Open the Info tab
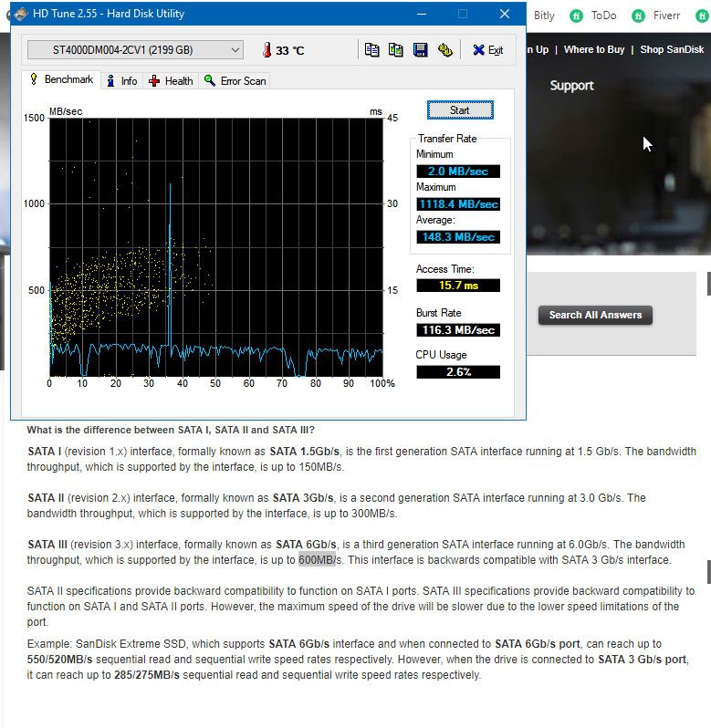The width and height of the screenshot is (711, 728). point(121,81)
